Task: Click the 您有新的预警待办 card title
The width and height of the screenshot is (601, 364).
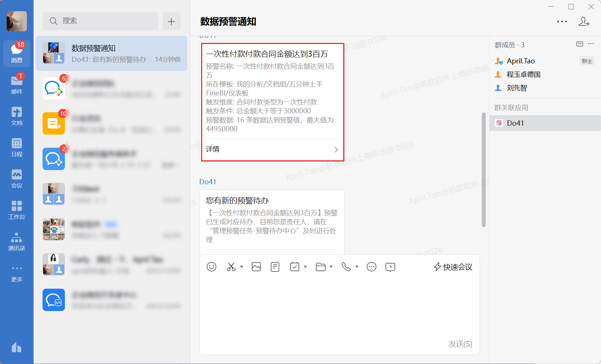Action: coord(237,201)
